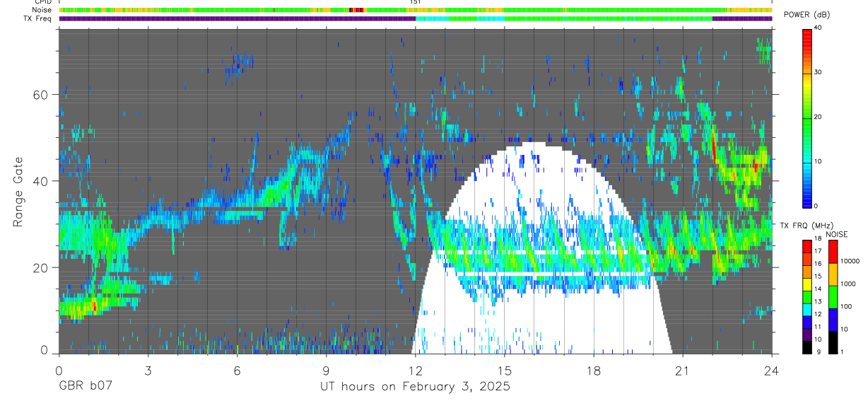
Task: Click the "1" label on NOISE scale
Action: point(842,351)
